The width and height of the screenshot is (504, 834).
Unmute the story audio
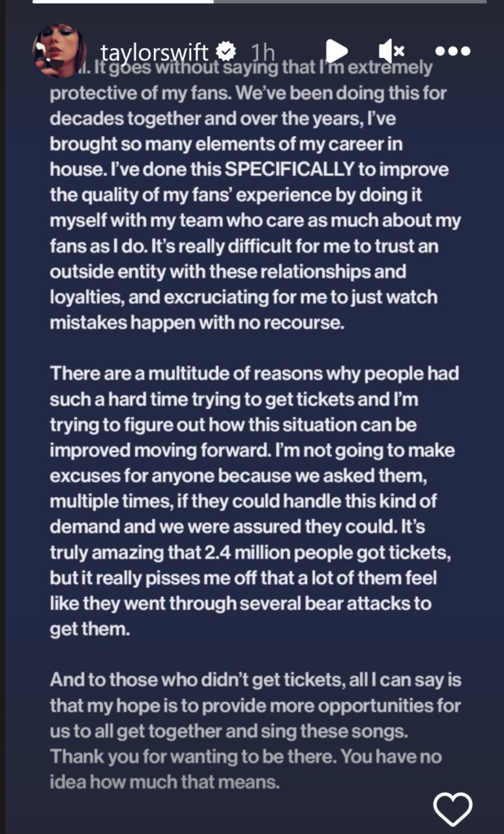tap(392, 51)
